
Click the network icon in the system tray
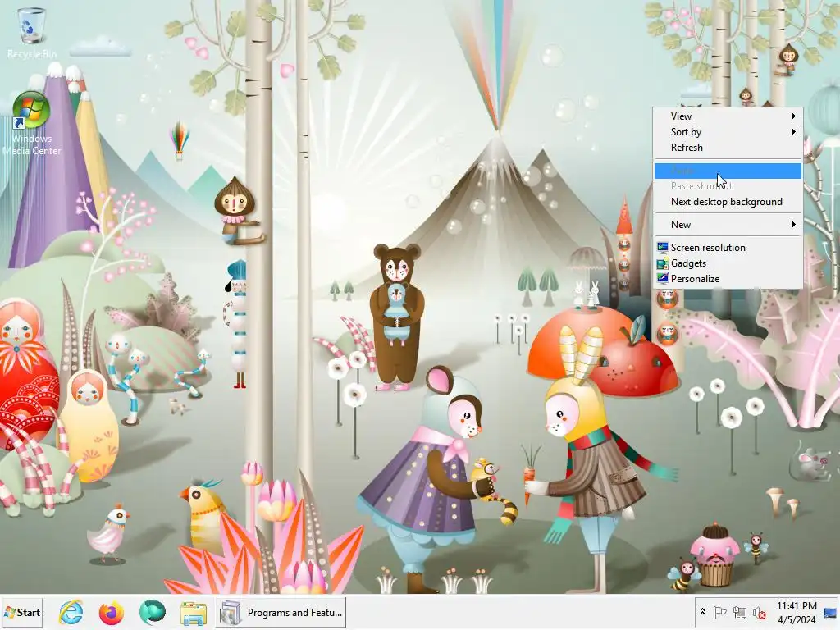[739, 612]
